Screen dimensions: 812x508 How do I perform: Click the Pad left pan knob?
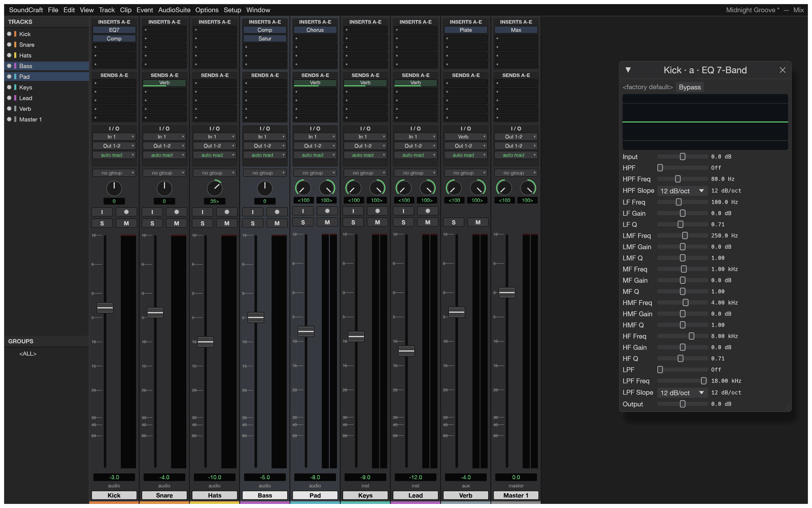303,188
